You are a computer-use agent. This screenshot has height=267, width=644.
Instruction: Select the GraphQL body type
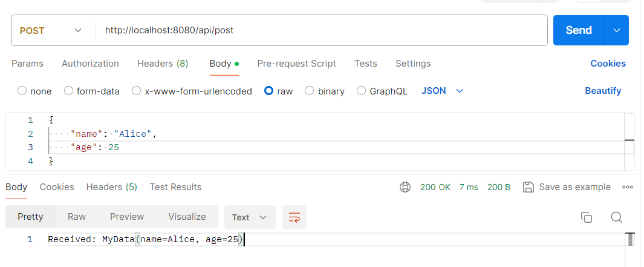[362, 91]
